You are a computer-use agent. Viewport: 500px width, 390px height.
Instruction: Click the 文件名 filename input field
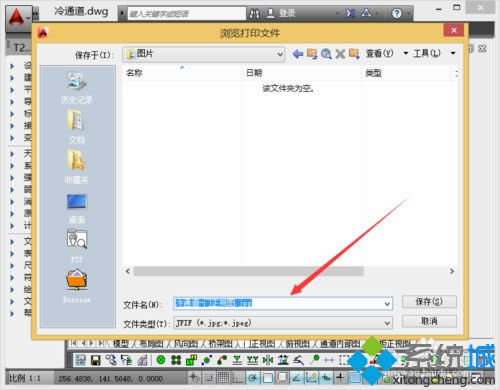point(283,303)
